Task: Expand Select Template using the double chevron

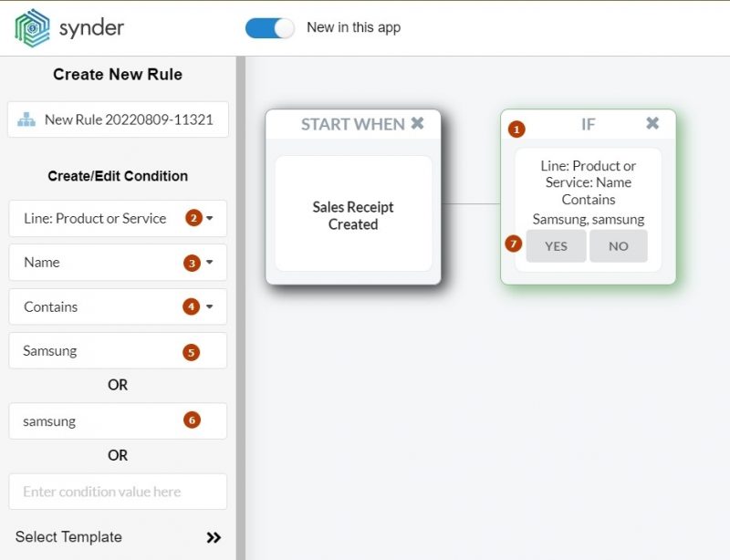Action: click(213, 537)
